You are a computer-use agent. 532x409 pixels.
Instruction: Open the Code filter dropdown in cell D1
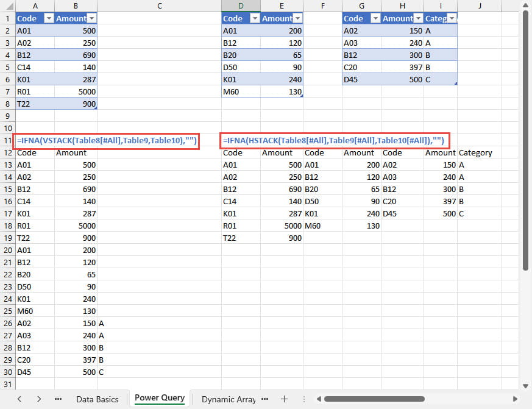click(254, 18)
